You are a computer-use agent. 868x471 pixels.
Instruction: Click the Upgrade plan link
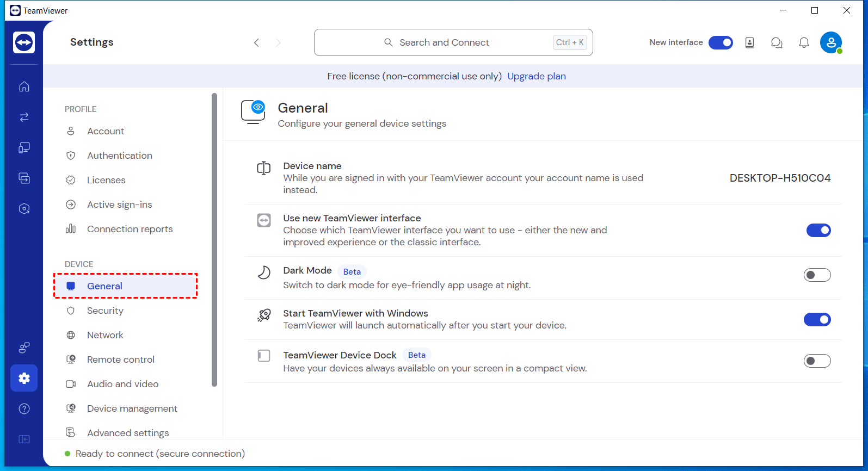(x=536, y=76)
